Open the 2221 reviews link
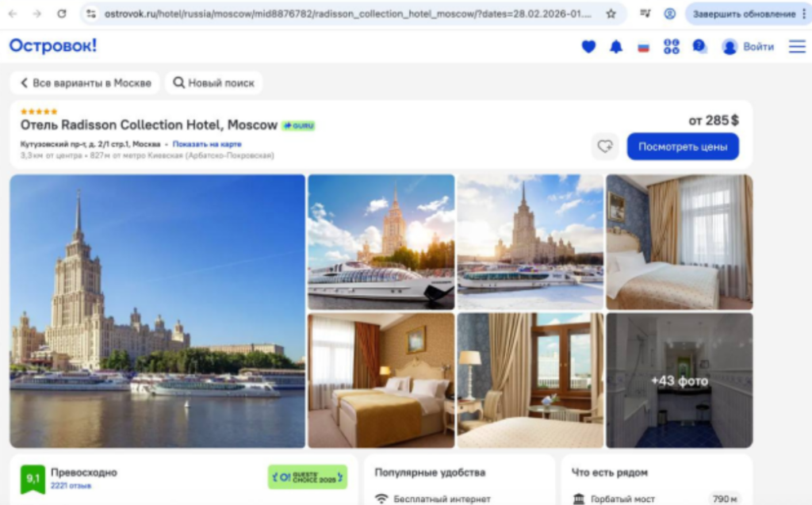This screenshot has width=812, height=505. pyautogui.click(x=71, y=485)
